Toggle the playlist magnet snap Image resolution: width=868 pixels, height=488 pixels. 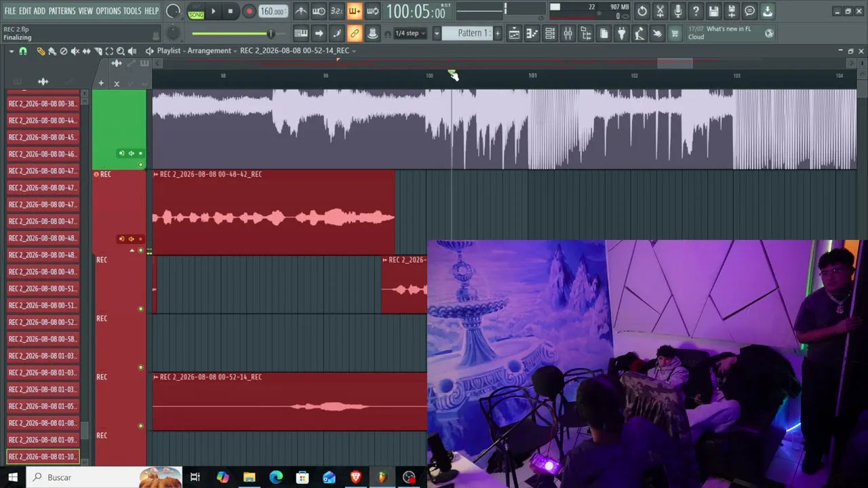pyautogui.click(x=23, y=51)
